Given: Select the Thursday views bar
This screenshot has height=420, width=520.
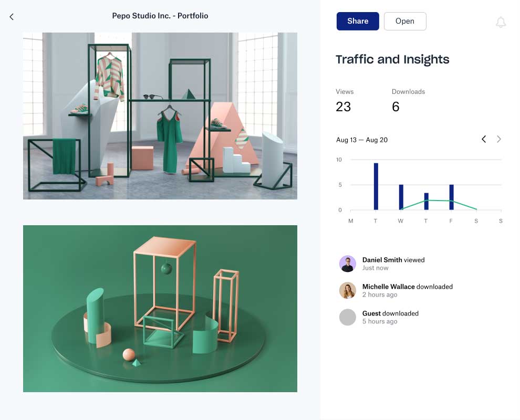Looking at the screenshot, I should [426, 201].
